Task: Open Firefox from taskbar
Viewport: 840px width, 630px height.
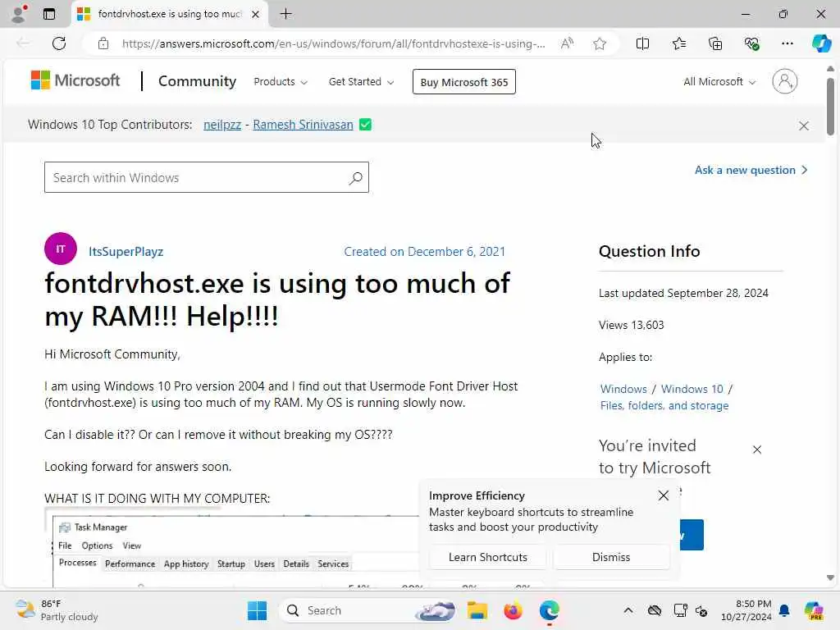Action: pos(513,610)
